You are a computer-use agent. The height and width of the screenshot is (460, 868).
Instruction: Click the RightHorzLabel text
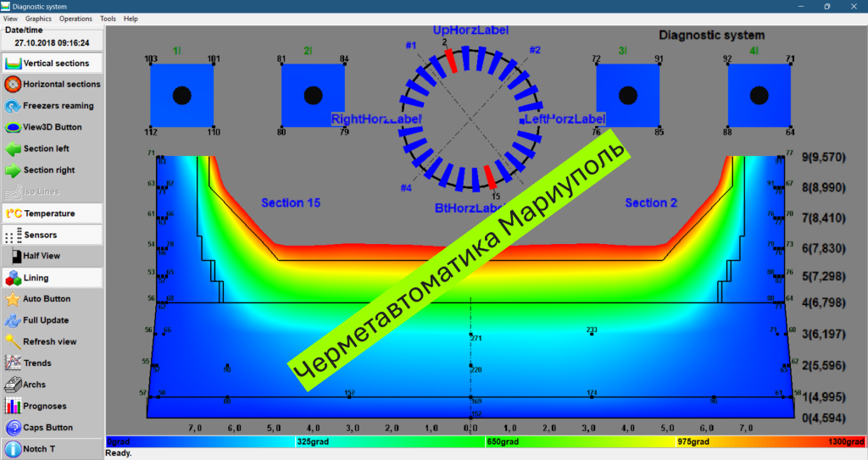pyautogui.click(x=376, y=119)
